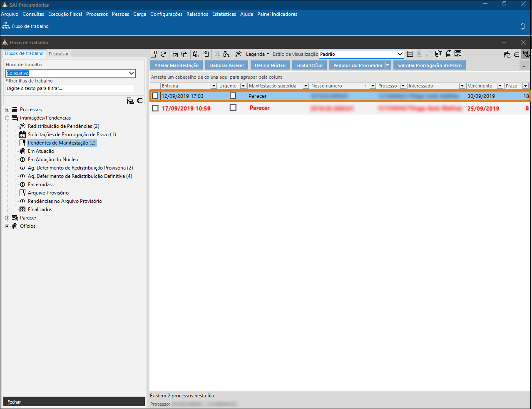Expand the Parecer tree node
The image size is (532, 409).
(x=7, y=218)
